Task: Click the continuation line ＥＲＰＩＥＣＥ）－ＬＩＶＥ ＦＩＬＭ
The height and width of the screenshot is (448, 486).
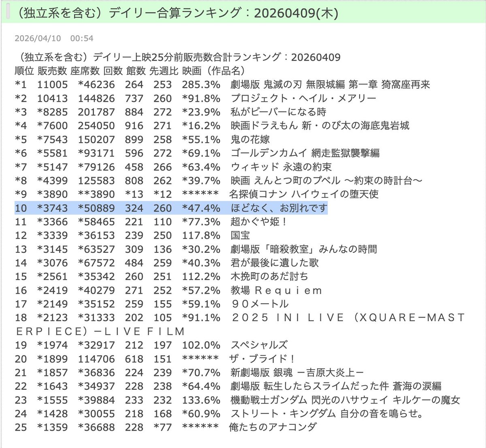Action: click(x=100, y=332)
